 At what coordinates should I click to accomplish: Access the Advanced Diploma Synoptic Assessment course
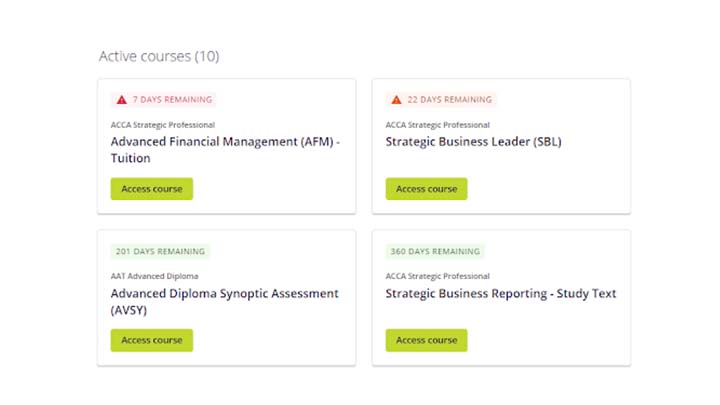pos(152,340)
